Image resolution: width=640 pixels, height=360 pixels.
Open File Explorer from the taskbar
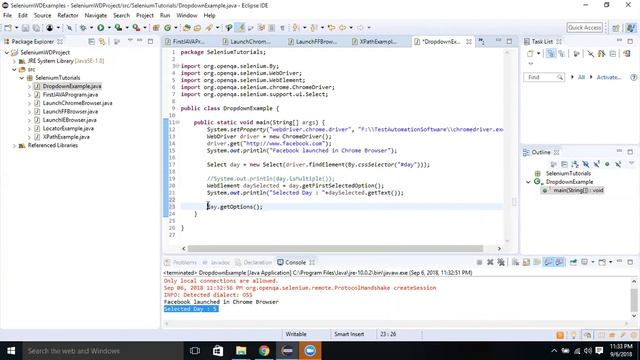tap(241, 351)
